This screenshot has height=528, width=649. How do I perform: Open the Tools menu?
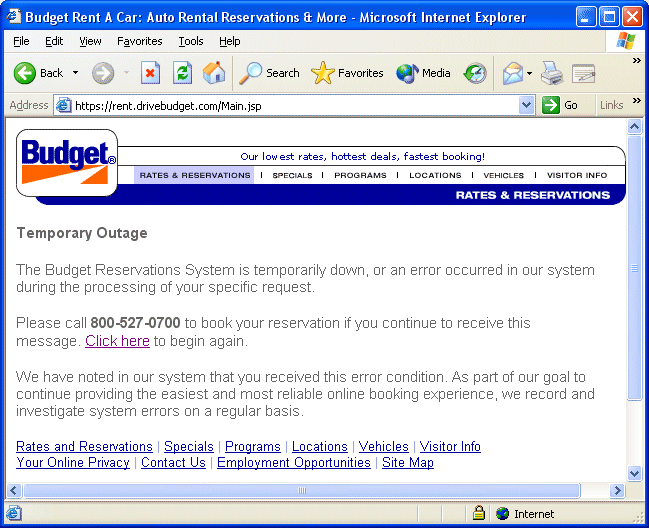tap(191, 41)
